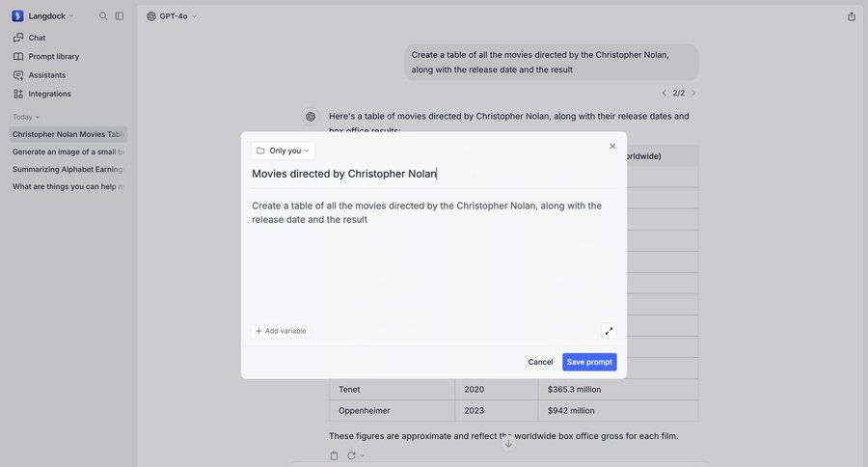Open the GPT-4o model dropdown
868x467 pixels.
172,16
